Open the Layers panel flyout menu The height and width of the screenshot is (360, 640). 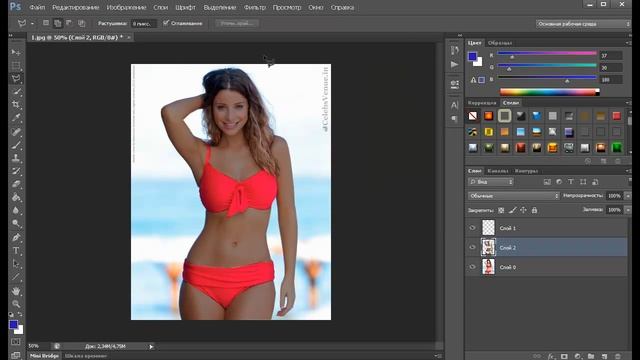pos(628,171)
